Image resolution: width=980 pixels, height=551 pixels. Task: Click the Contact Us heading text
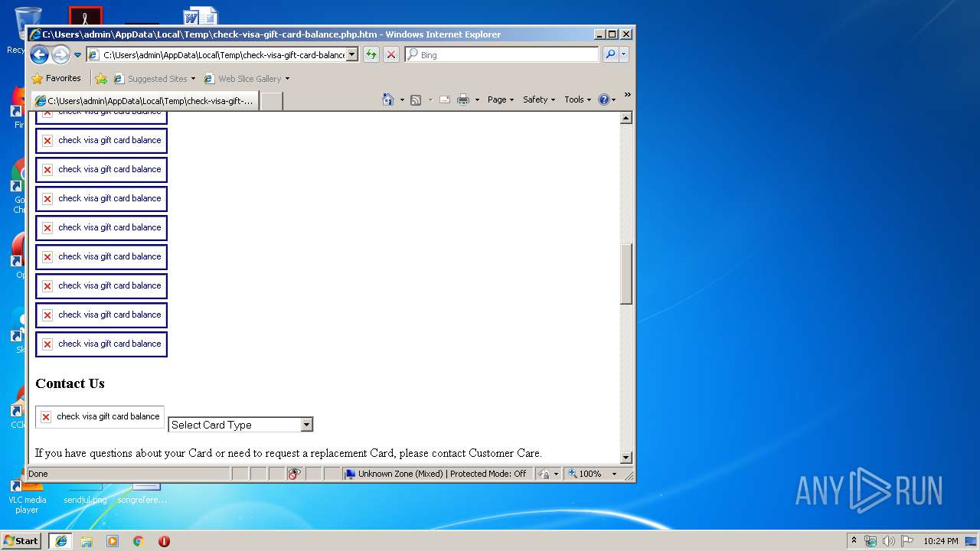[x=70, y=383]
